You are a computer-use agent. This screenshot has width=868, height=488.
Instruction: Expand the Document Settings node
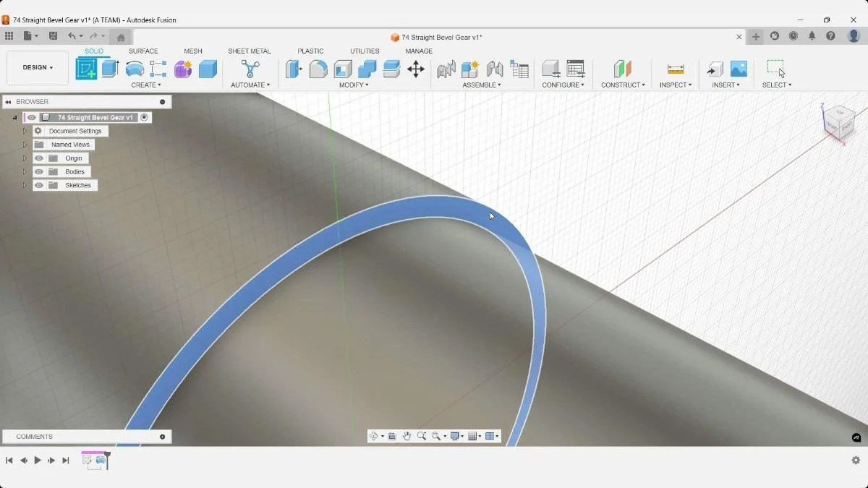[x=25, y=131]
